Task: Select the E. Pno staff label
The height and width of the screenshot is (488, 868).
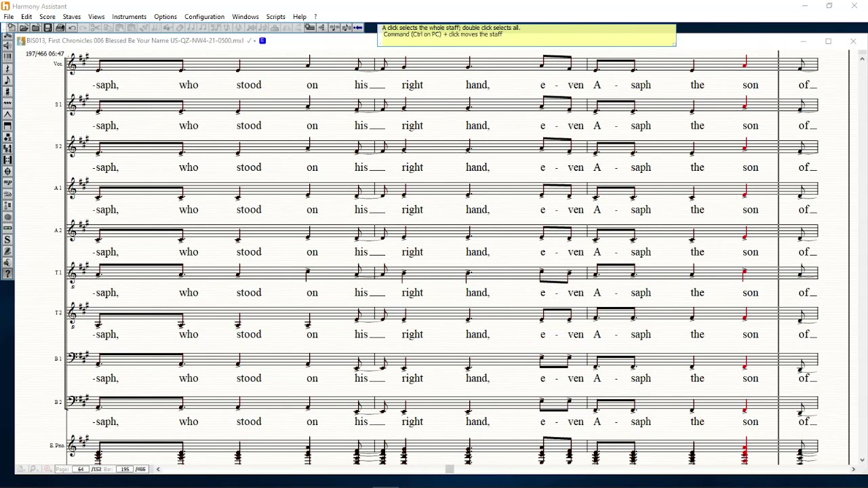Action: click(57, 445)
